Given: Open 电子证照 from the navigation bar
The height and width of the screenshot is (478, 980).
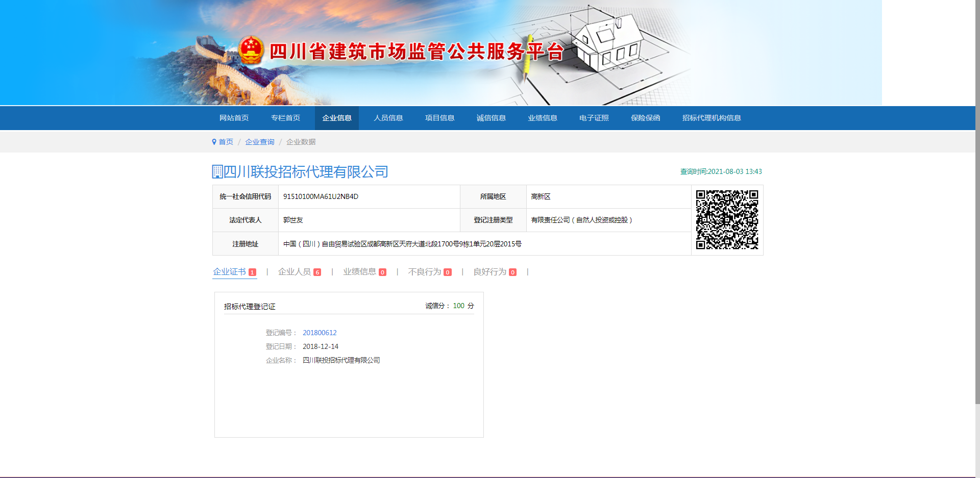Looking at the screenshot, I should click(594, 118).
